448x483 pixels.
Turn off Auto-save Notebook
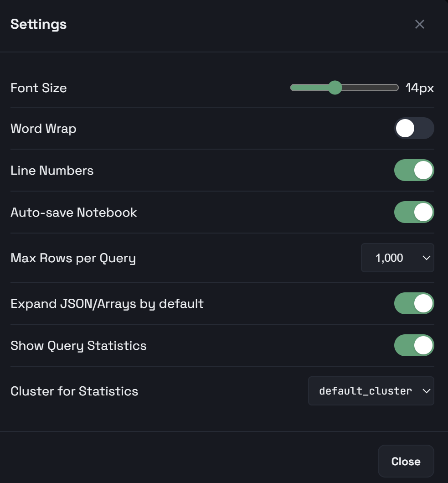(x=414, y=212)
